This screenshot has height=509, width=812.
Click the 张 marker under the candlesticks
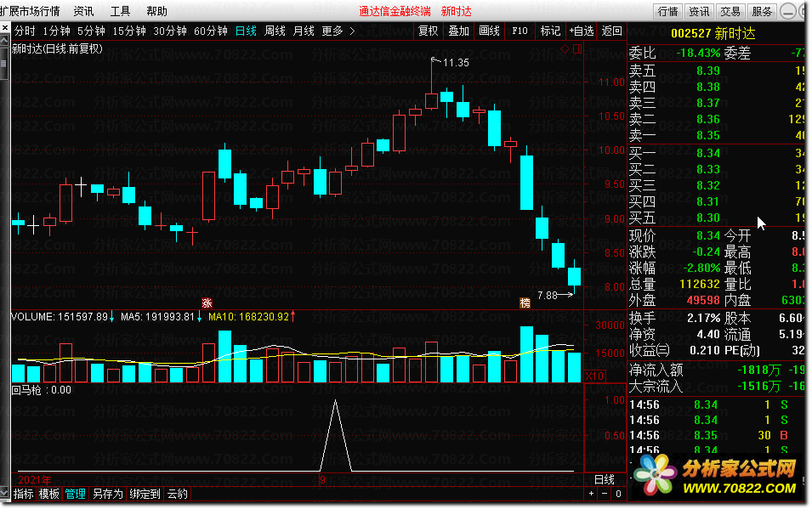coord(207,303)
